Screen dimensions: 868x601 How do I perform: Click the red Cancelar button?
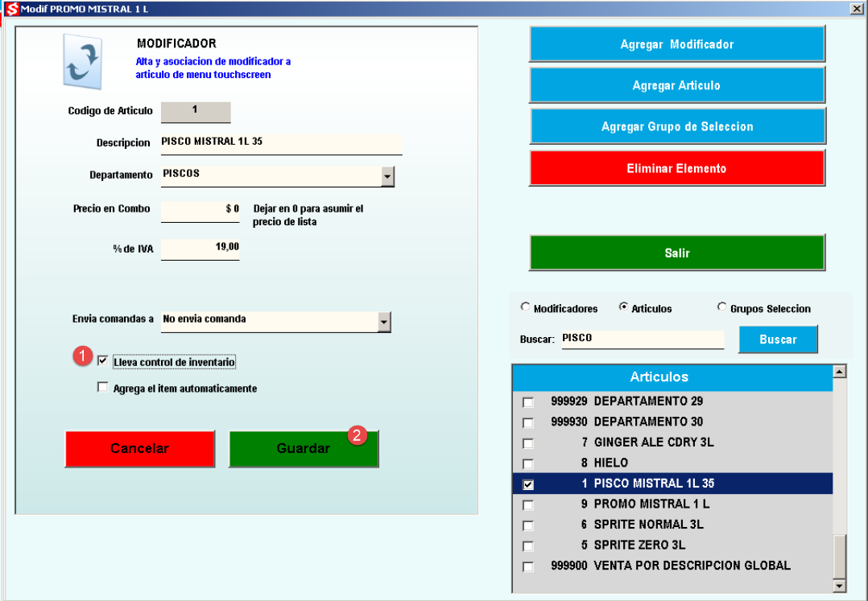(139, 448)
